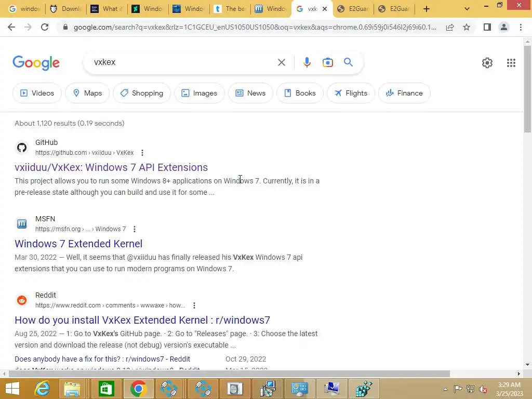This screenshot has width=532, height=399.
Task: Open more options for GitHub result
Action: tap(142, 153)
